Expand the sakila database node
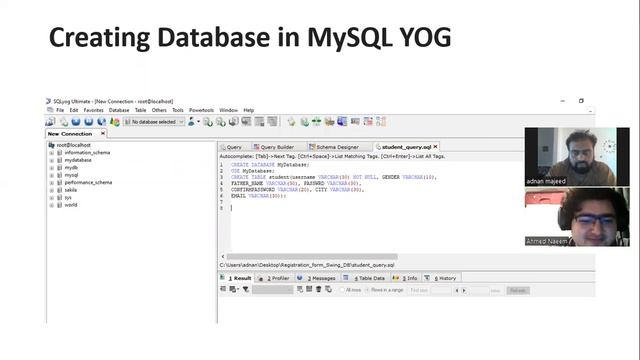The image size is (640, 360). (51, 190)
